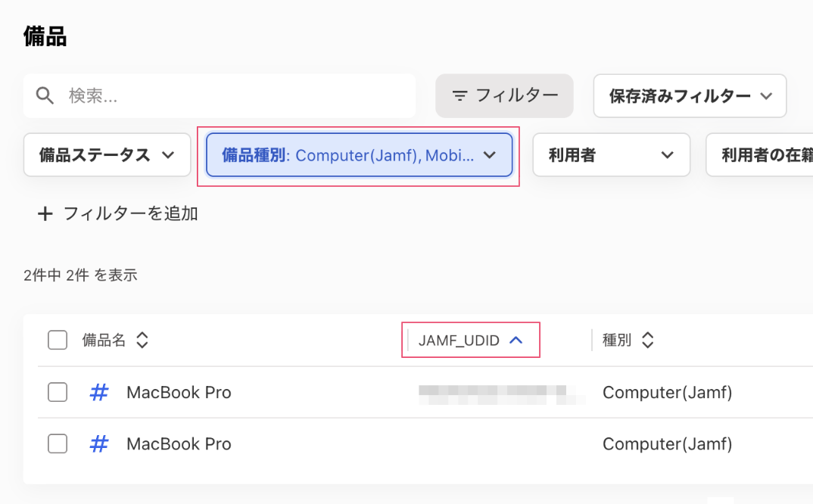This screenshot has width=813, height=504.
Task: Check the checkbox for the second MacBook Pro row
Action: (x=57, y=444)
